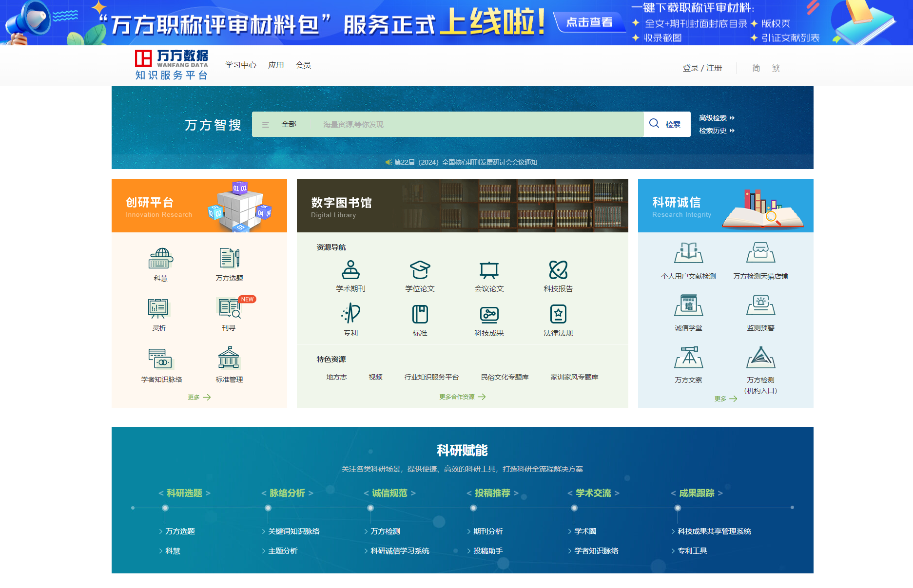Image resolution: width=913 pixels, height=588 pixels.
Task: Open the 会员 menu
Action: pyautogui.click(x=303, y=65)
